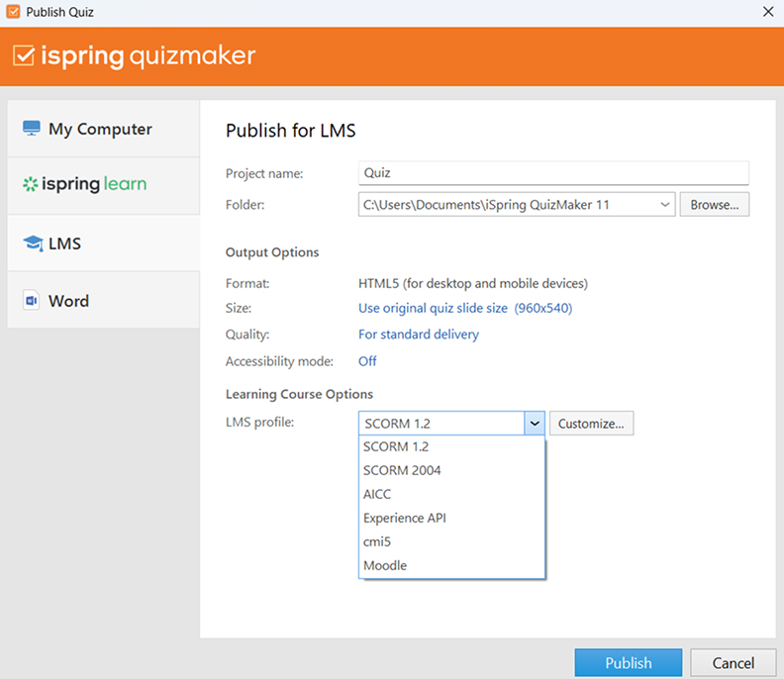Expand the Folder path dropdown arrow
Screen dimensions: 784x679
(664, 205)
